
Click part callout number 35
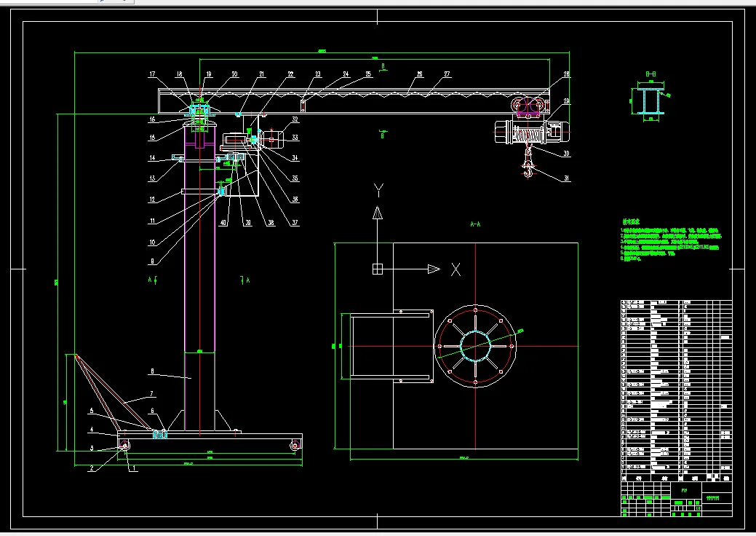tap(295, 178)
